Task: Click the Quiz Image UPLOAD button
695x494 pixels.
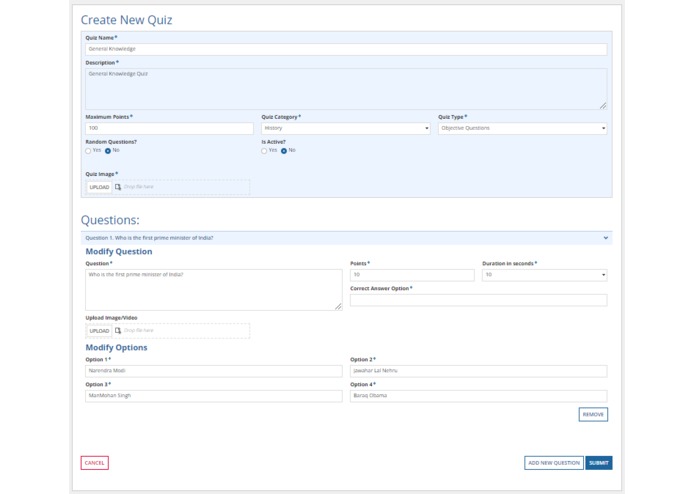Action: click(x=99, y=187)
